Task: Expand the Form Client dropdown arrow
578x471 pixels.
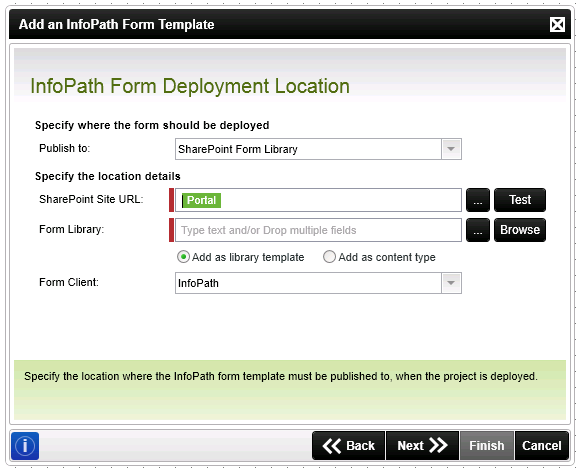Action: point(451,283)
